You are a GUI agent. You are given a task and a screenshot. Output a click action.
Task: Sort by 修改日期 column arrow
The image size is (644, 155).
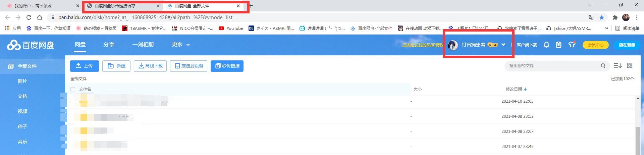coord(525,89)
